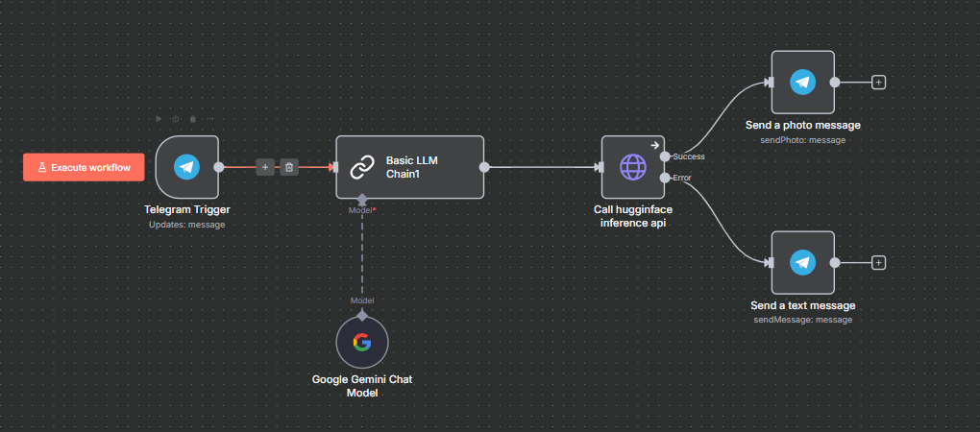Add node after Send a text message
The width and height of the screenshot is (980, 432).
pos(878,262)
